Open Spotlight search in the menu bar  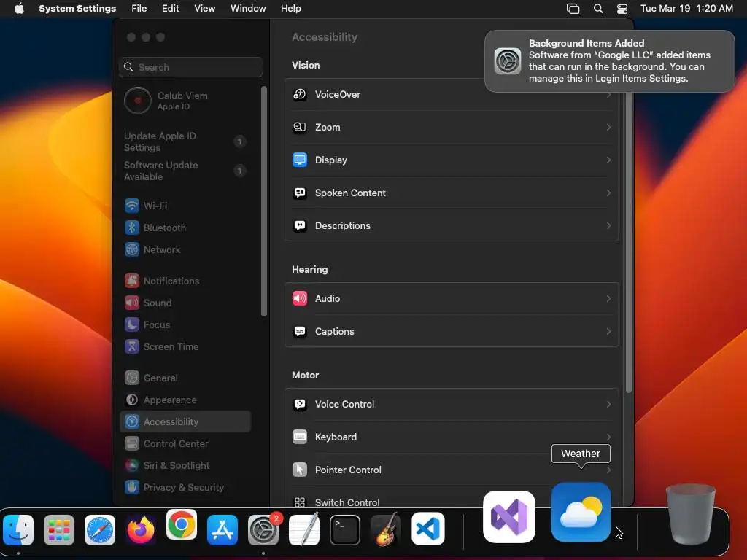598,9
